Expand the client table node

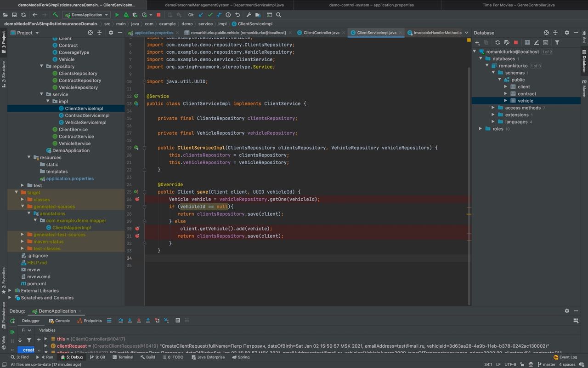(x=506, y=86)
